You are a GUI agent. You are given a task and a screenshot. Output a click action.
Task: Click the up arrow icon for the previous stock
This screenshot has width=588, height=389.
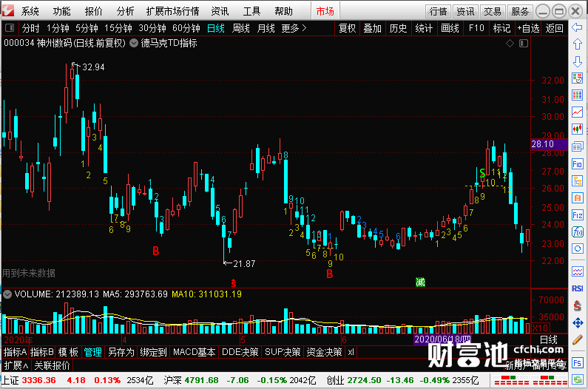tap(577, 44)
